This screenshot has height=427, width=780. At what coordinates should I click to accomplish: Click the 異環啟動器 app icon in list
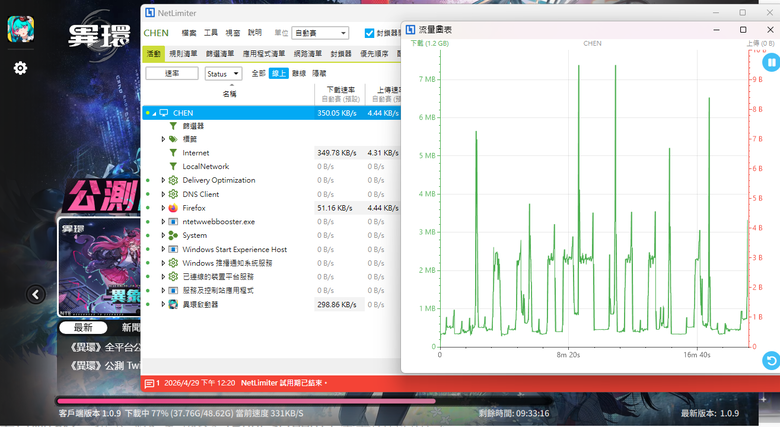coord(173,304)
